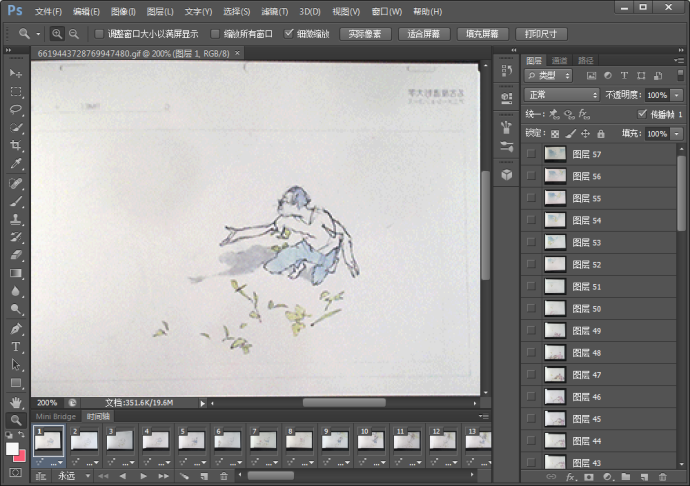
Task: Uncheck the propagate frame 1 checkbox
Action: 642,114
